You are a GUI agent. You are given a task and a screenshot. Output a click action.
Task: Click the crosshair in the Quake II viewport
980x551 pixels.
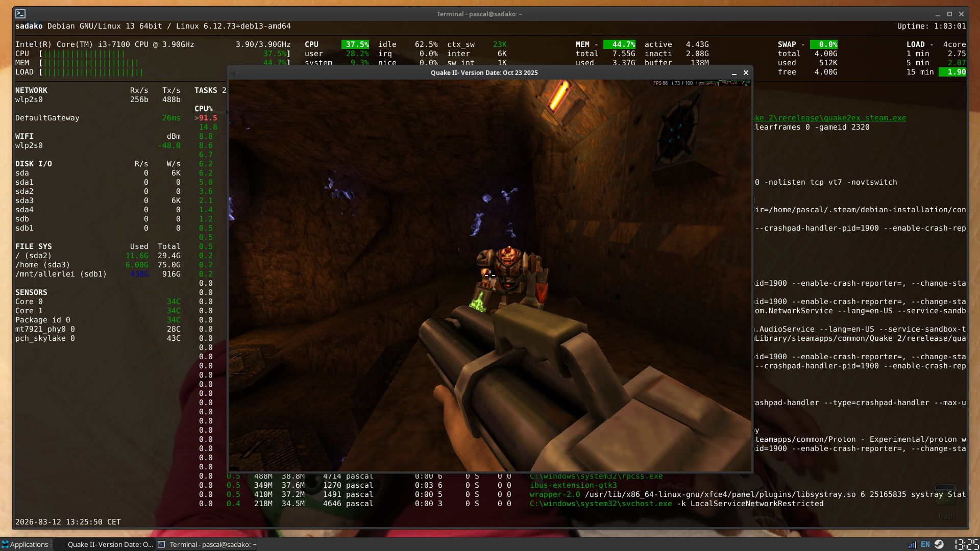point(490,275)
